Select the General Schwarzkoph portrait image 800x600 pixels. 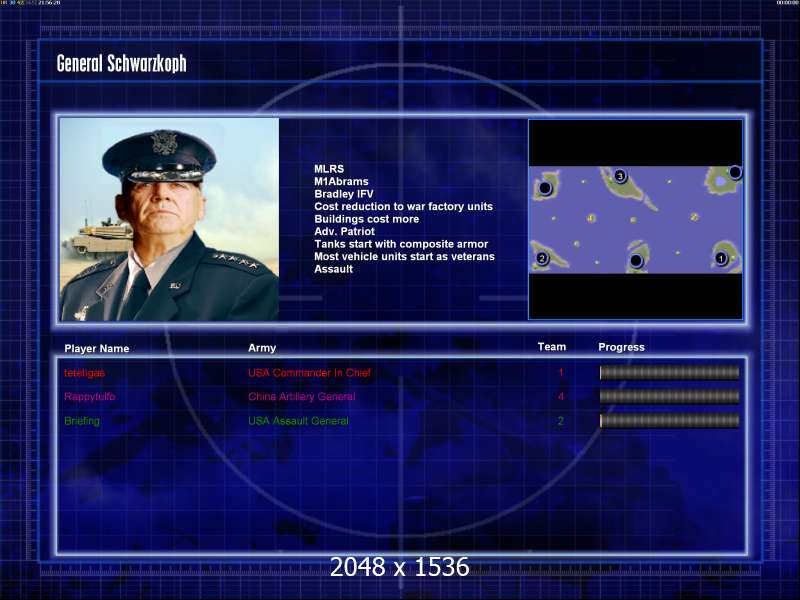[x=169, y=219]
